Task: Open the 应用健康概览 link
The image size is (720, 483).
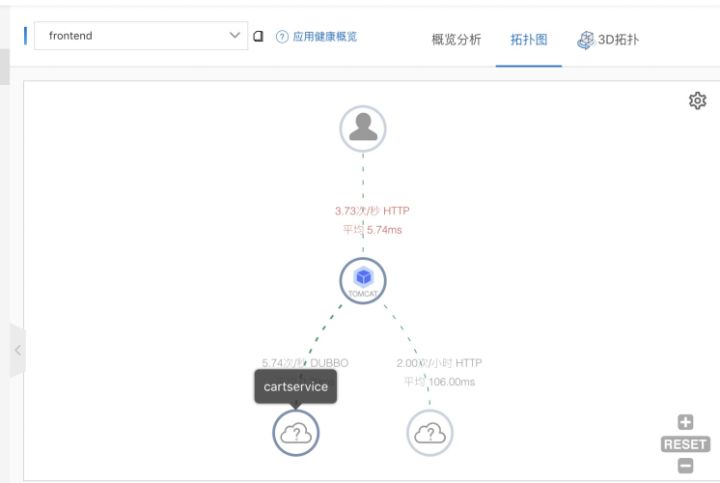Action: coord(325,36)
